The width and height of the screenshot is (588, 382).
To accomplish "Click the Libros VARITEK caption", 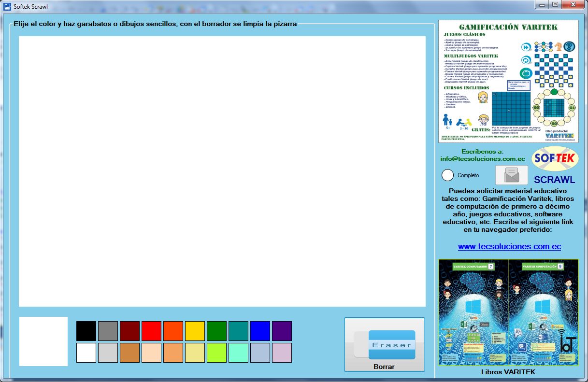I will click(x=508, y=372).
